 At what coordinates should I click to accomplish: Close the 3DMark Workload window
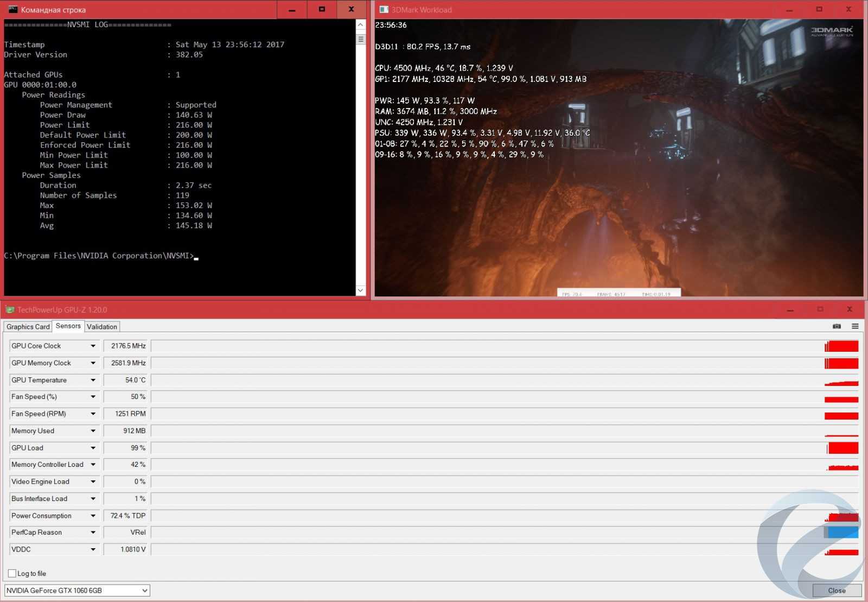(848, 9)
